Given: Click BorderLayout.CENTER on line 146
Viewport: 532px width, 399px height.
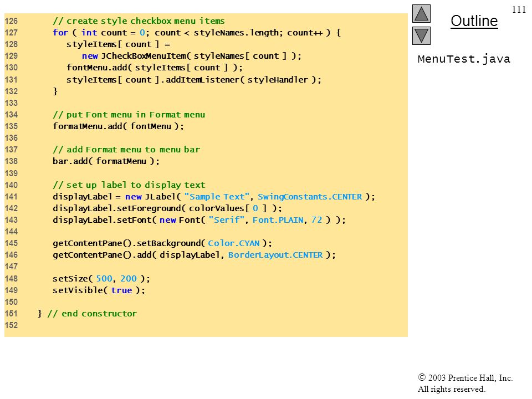Looking at the screenshot, I should click(x=275, y=255).
